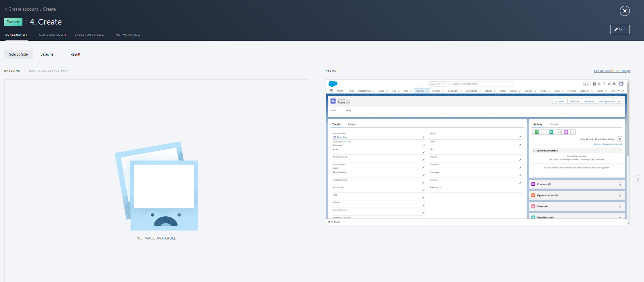Image resolution: width=644 pixels, height=282 pixels.
Task: Click the Create breadcrumb
Action: point(49,9)
